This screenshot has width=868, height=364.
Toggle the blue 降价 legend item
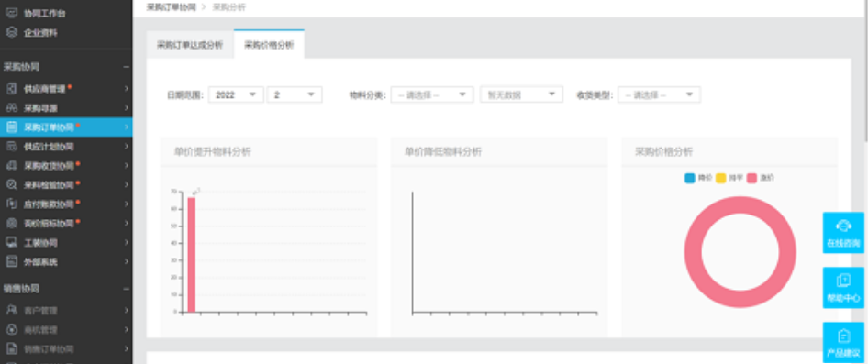[x=697, y=178]
